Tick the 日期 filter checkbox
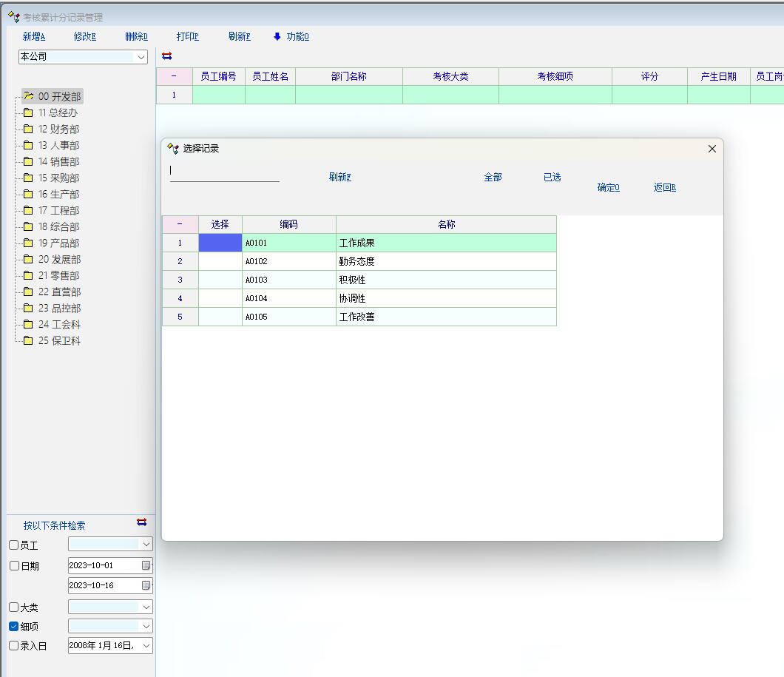 click(x=14, y=566)
